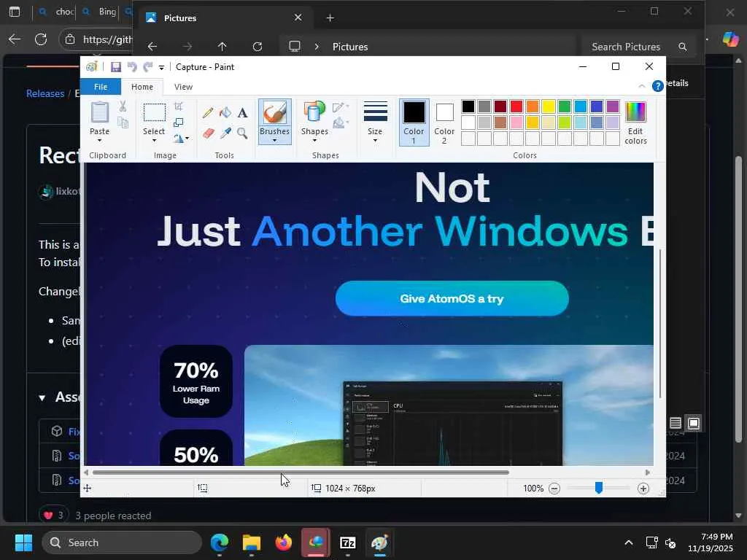The width and height of the screenshot is (747, 560).
Task: Collapse the Assets section triangle on GitHub
Action: click(x=42, y=397)
